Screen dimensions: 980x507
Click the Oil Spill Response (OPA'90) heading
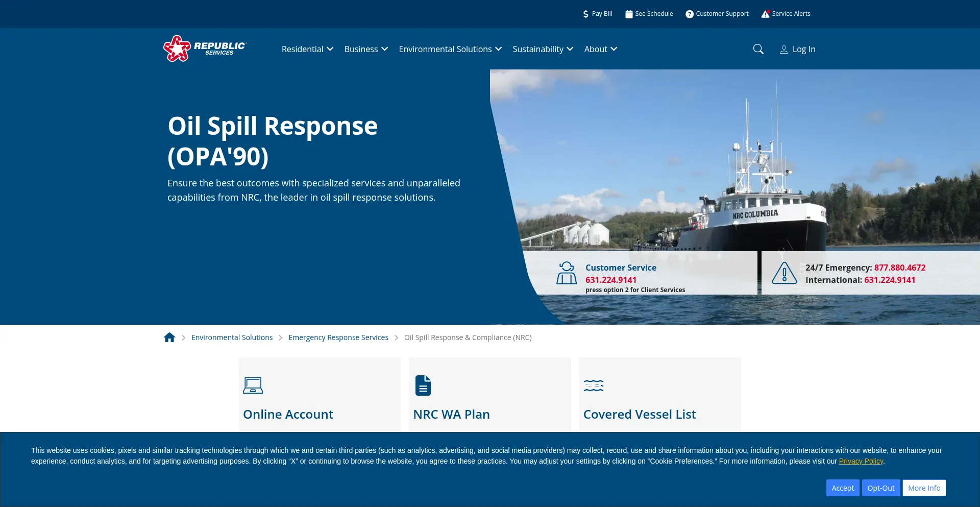coord(273,141)
